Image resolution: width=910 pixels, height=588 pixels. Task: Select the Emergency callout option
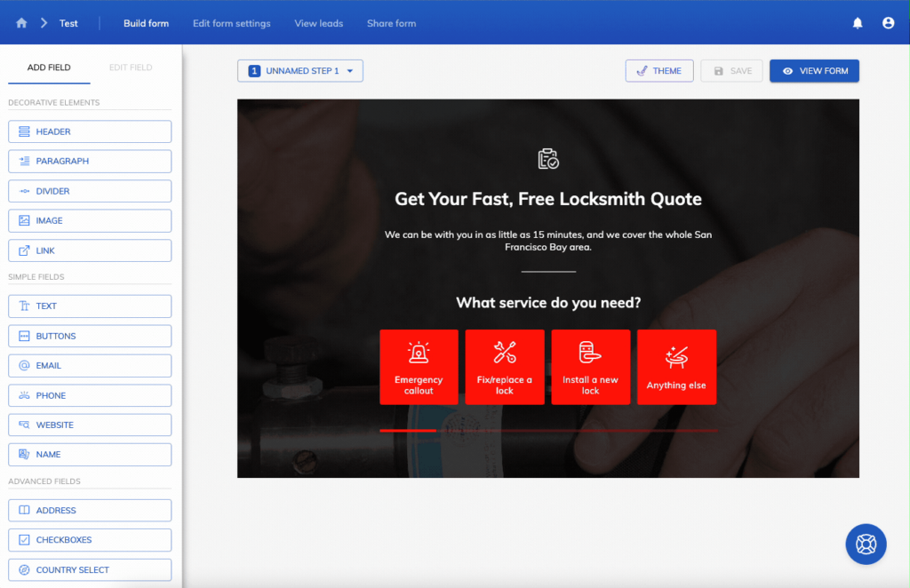[419, 367]
